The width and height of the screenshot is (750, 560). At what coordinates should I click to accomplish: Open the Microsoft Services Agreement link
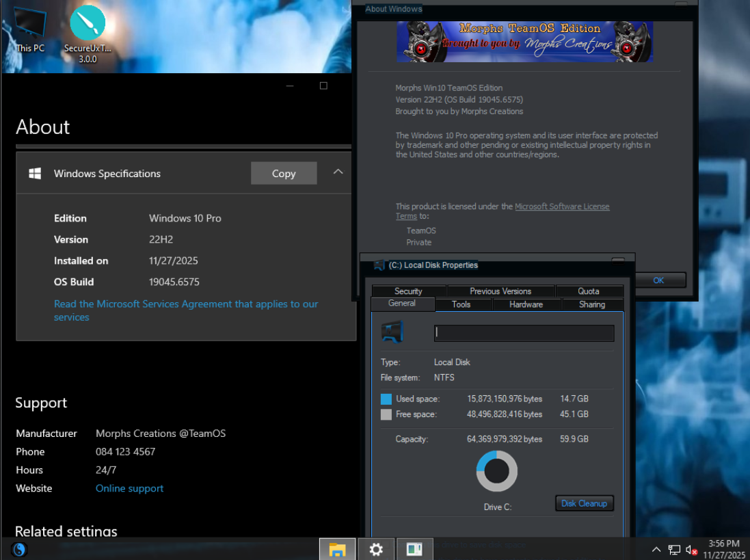tap(185, 310)
